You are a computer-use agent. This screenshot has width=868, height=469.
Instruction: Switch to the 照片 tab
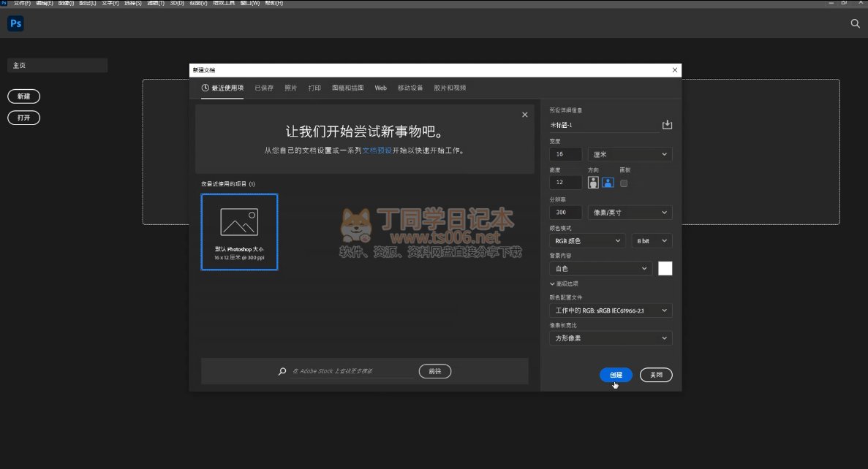[290, 88]
